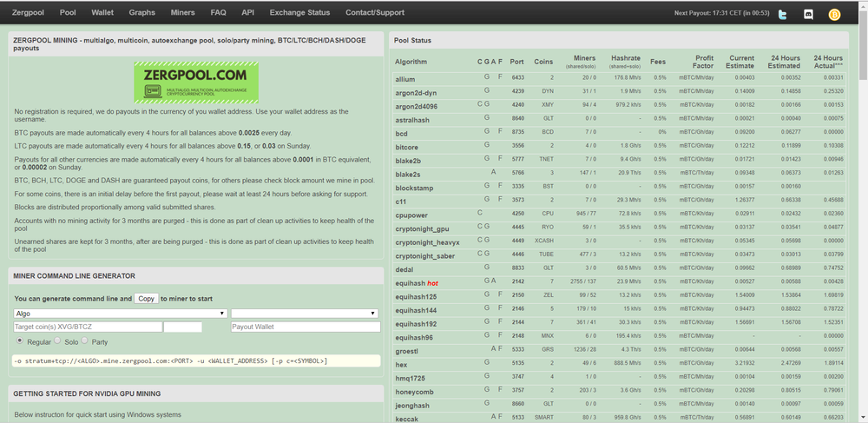Open the Graphs menu item
Image resolution: width=868 pixels, height=423 pixels.
(x=141, y=12)
